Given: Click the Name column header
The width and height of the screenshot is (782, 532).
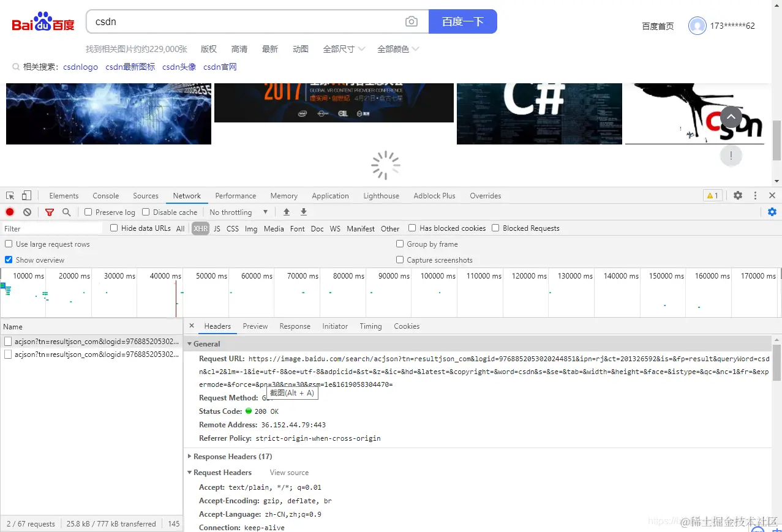Looking at the screenshot, I should point(92,326).
